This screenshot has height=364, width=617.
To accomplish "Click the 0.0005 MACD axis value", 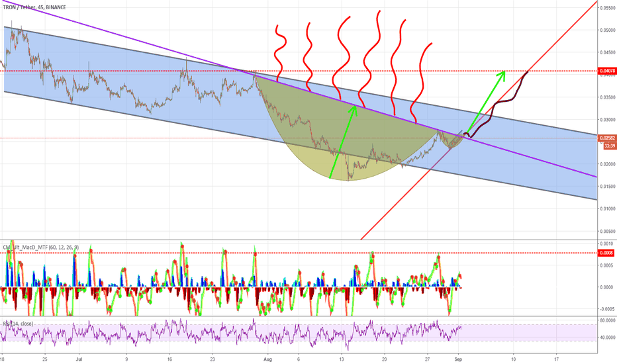I will (607, 265).
